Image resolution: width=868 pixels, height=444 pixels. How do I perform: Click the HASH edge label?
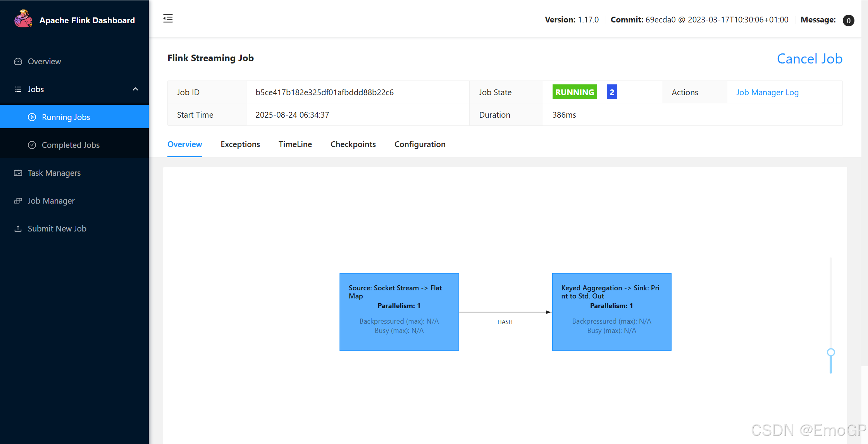click(505, 322)
